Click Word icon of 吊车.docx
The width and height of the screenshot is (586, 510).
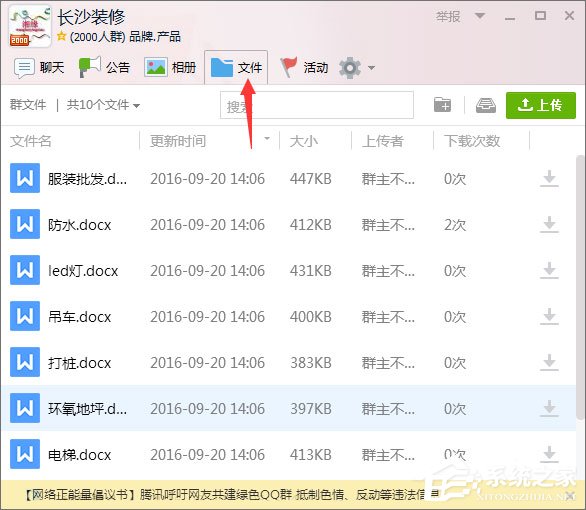(x=25, y=316)
